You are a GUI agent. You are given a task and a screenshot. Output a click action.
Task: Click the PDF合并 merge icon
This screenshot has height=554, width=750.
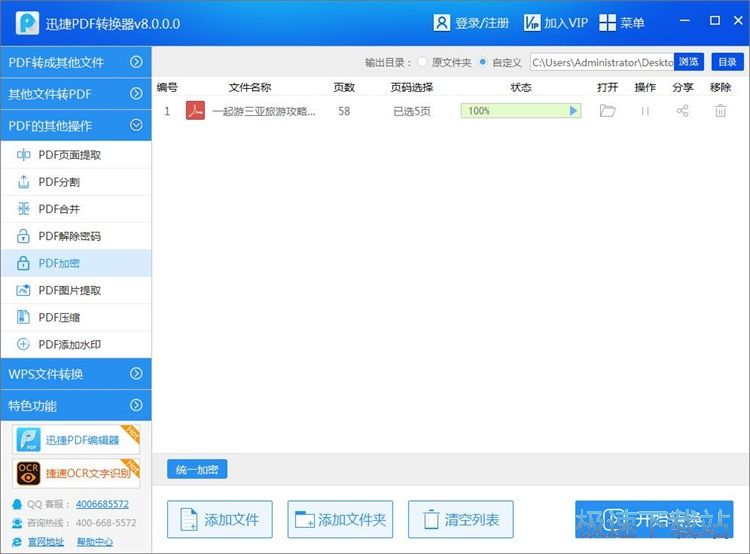[x=23, y=209]
